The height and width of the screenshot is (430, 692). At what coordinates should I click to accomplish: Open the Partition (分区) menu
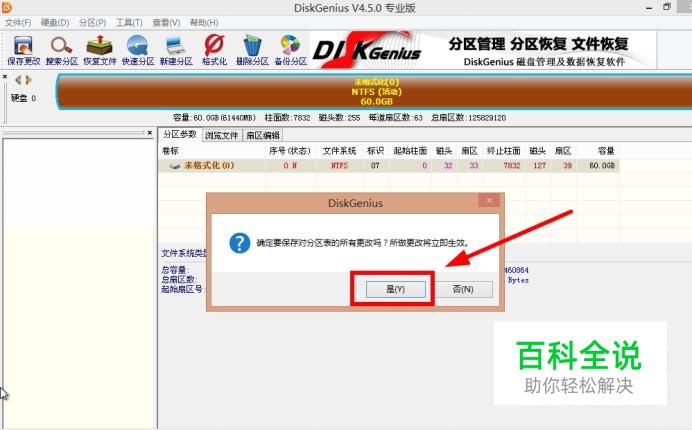(92, 23)
